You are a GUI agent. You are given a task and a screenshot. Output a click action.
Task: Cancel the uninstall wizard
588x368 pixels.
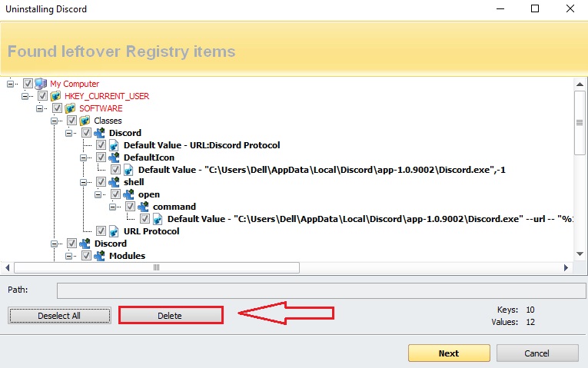pos(537,353)
